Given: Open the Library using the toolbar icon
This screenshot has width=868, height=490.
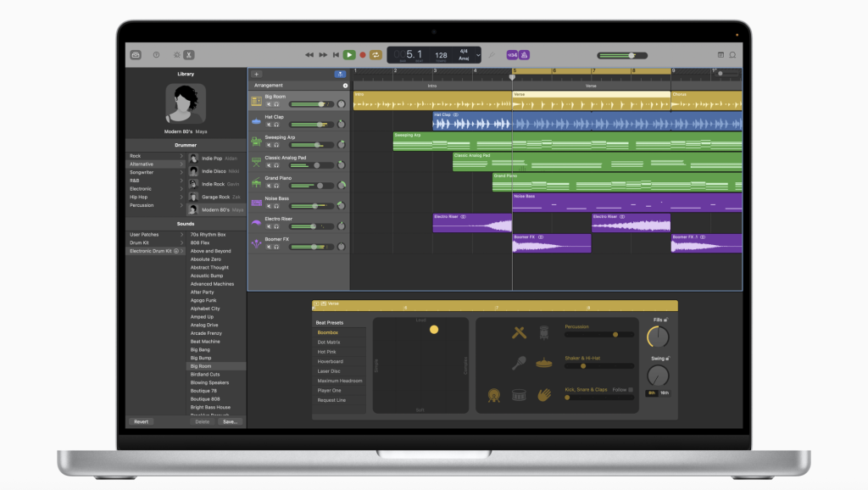Looking at the screenshot, I should click(136, 54).
